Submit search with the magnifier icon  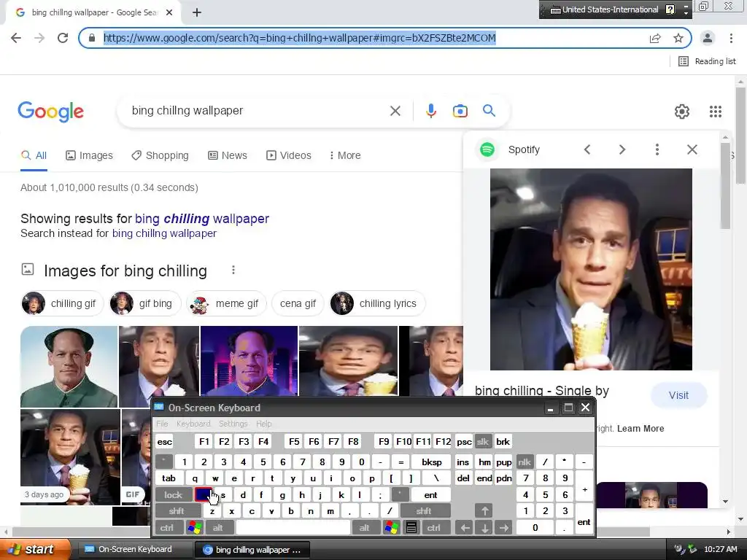pyautogui.click(x=489, y=111)
